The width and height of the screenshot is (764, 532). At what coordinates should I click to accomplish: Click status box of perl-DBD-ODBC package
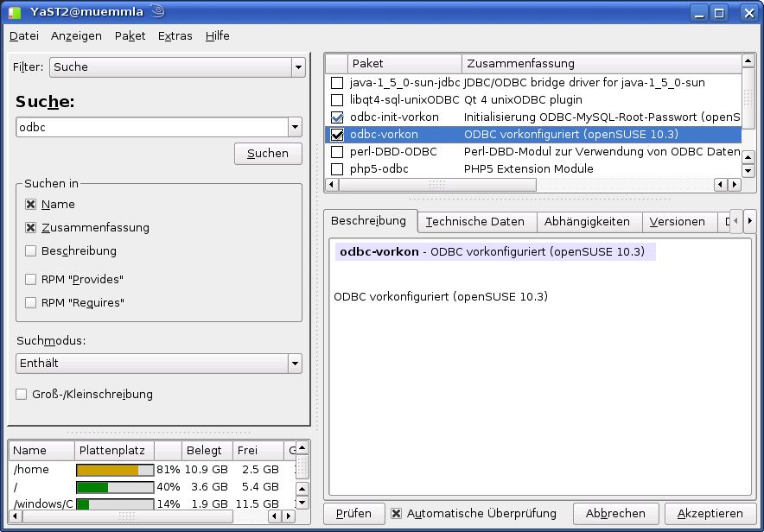pyautogui.click(x=337, y=152)
